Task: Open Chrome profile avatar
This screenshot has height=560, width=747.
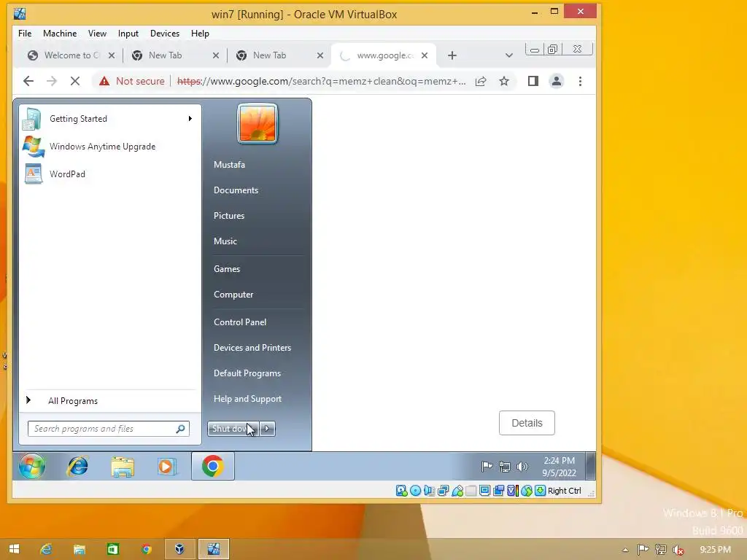Action: (557, 81)
